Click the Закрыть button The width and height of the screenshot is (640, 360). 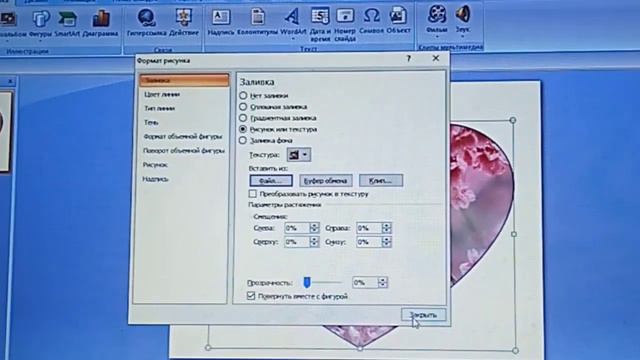point(423,315)
